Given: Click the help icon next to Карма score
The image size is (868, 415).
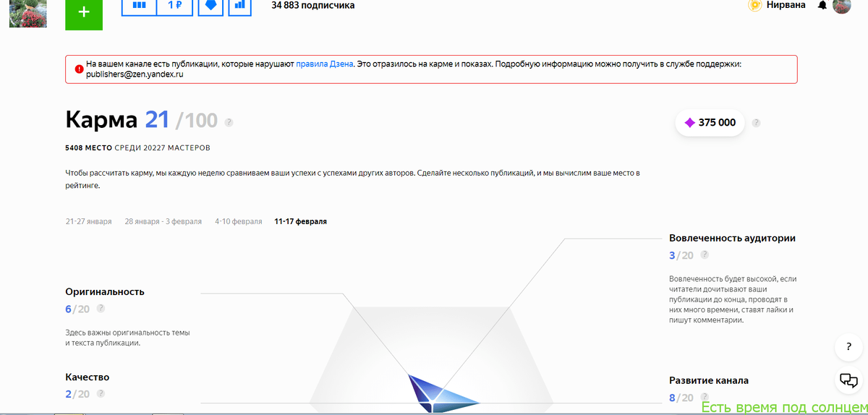Looking at the screenshot, I should pos(229,122).
